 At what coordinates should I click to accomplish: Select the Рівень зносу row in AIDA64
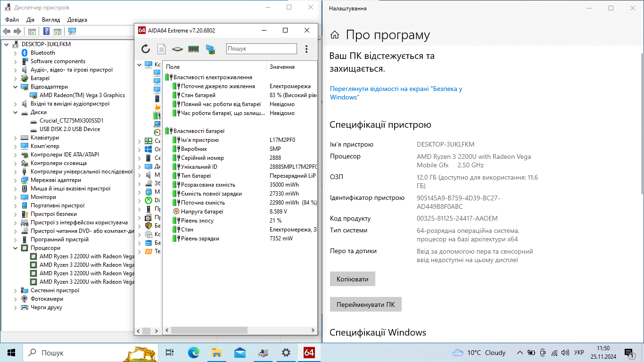coord(240,221)
